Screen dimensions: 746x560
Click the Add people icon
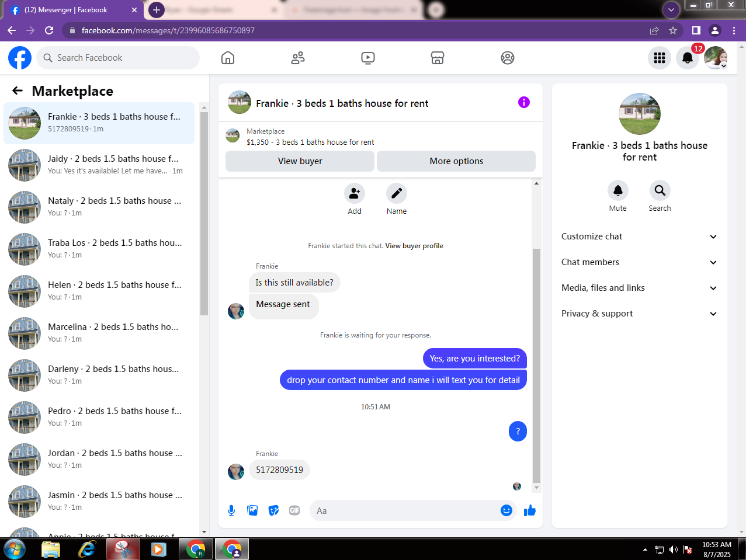(355, 193)
